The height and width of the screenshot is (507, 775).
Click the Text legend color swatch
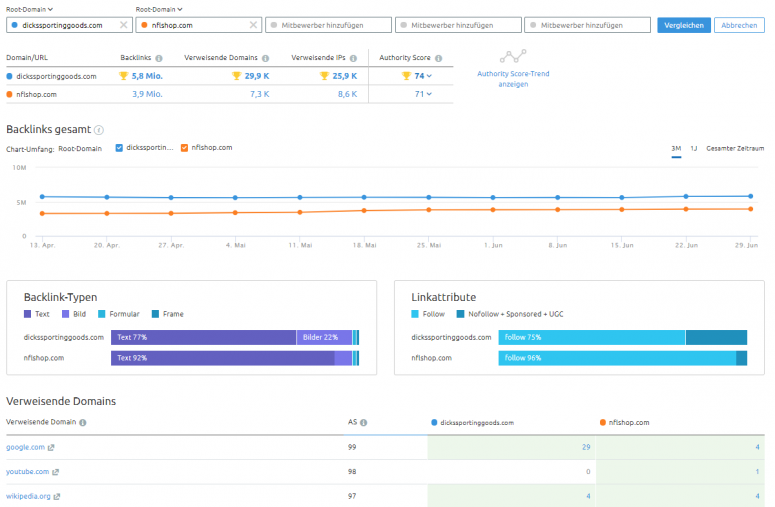pyautogui.click(x=27, y=314)
